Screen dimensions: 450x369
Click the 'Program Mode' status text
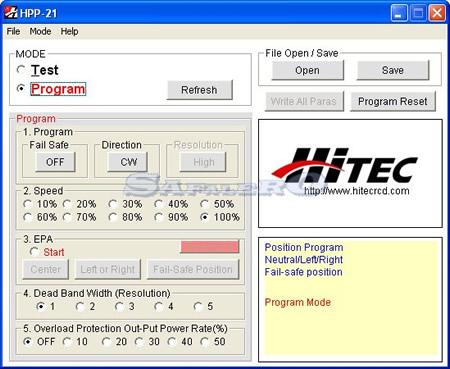(x=298, y=302)
